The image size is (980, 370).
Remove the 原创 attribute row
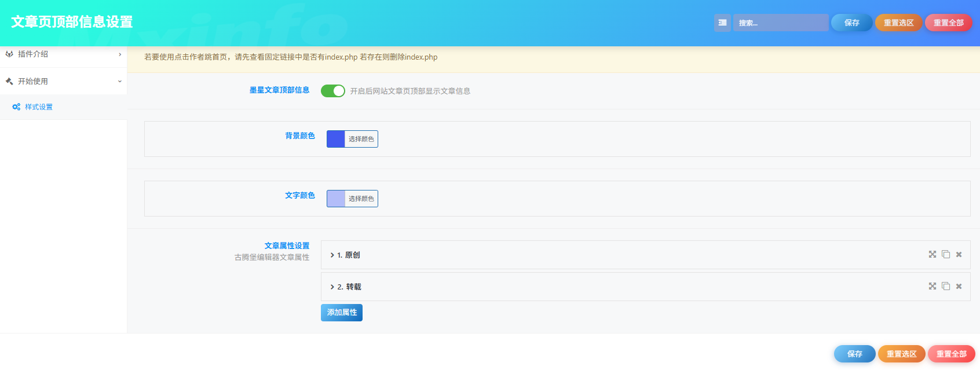(x=959, y=255)
